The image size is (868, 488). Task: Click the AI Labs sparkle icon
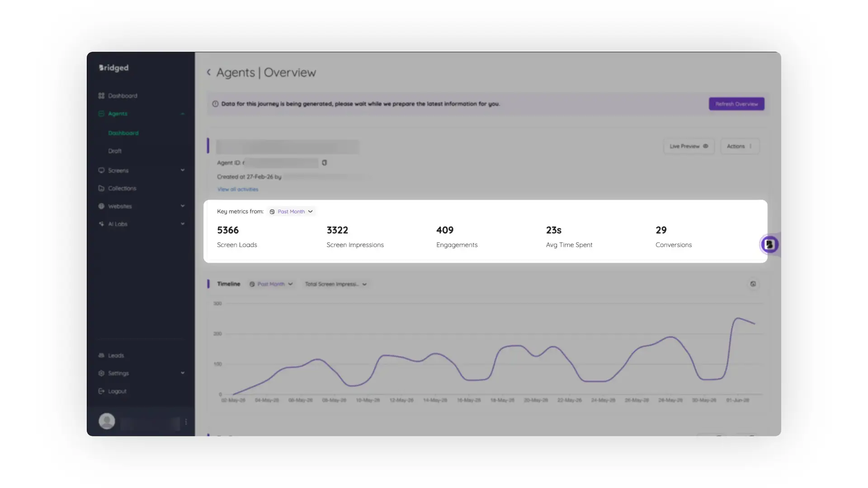pos(101,224)
